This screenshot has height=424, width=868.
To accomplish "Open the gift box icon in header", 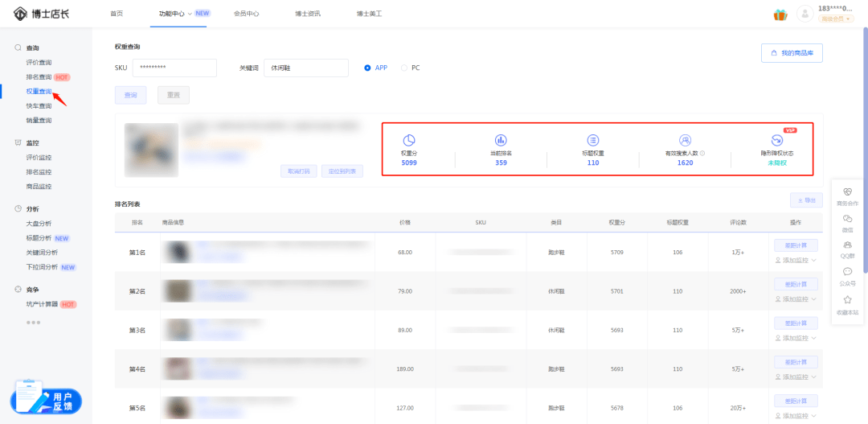I will (780, 15).
